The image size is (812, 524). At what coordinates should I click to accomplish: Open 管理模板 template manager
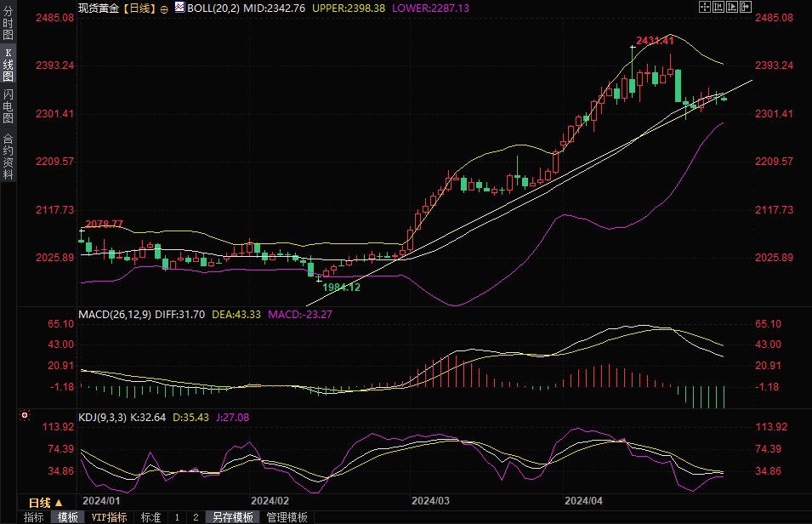click(x=287, y=517)
